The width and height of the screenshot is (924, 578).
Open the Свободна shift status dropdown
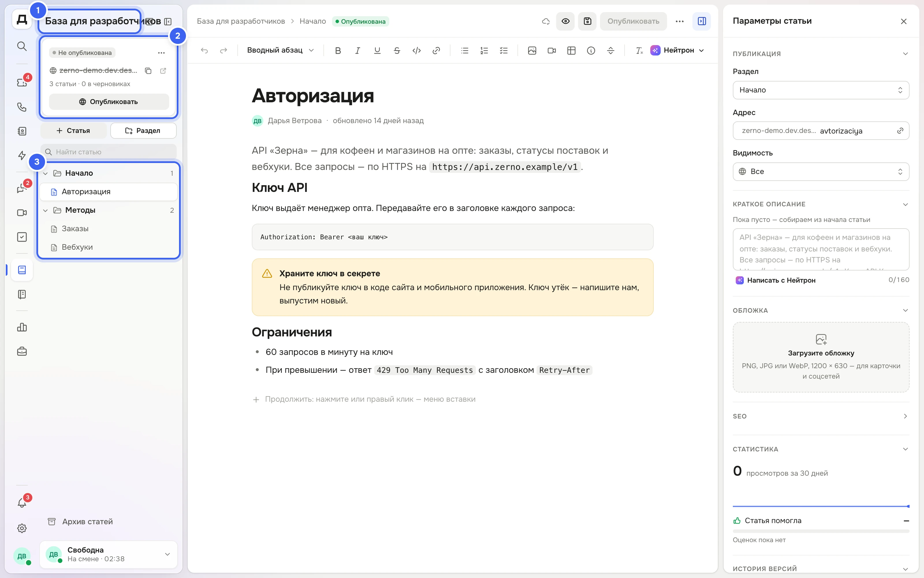coord(109,554)
